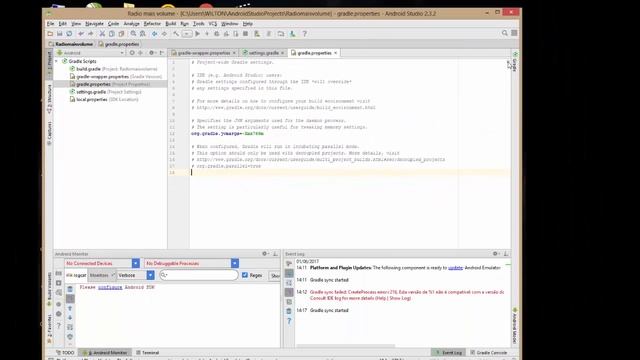640x360 pixels.
Task: Click the Help question mark toolbar icon
Action: pyautogui.click(x=304, y=34)
